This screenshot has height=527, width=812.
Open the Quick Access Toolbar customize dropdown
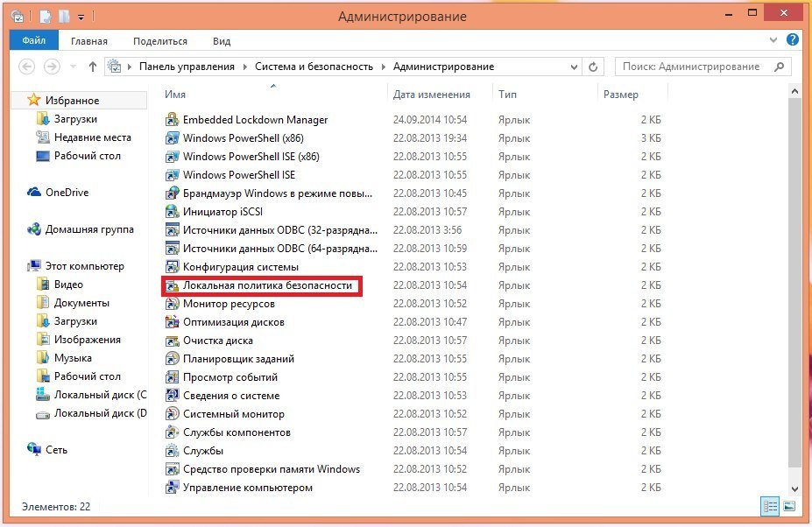tap(81, 17)
